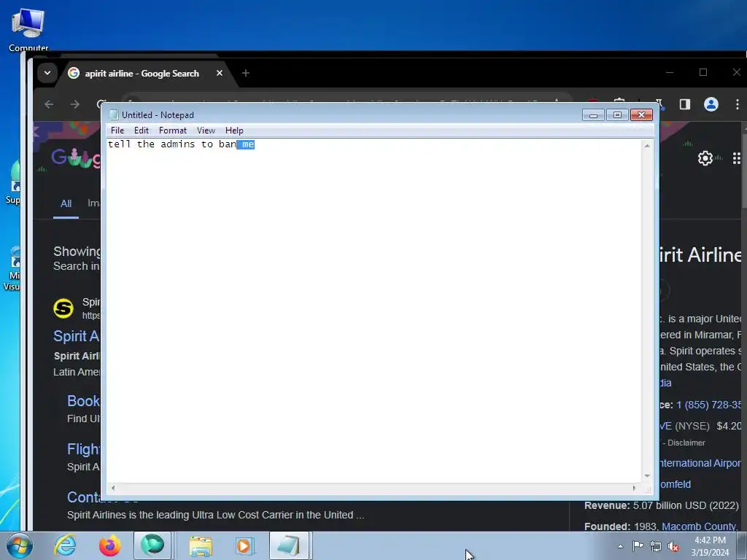The image size is (747, 560).
Task: Minimize the Chrome window
Action: (x=670, y=72)
